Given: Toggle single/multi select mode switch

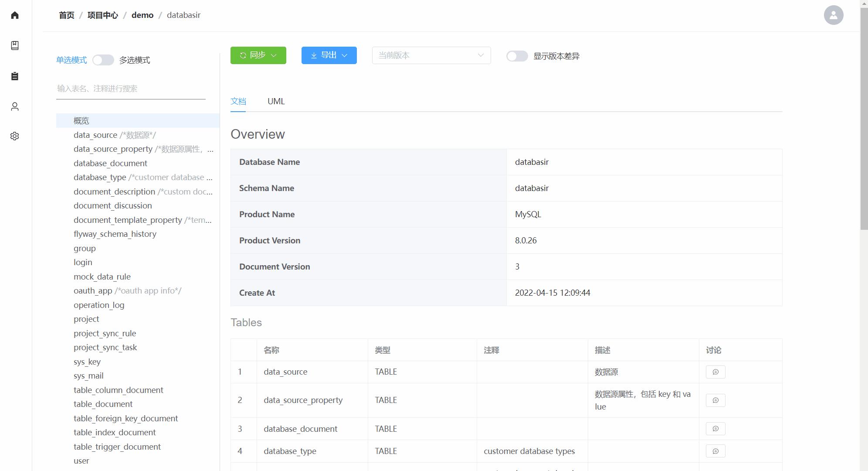Looking at the screenshot, I should pyautogui.click(x=103, y=60).
